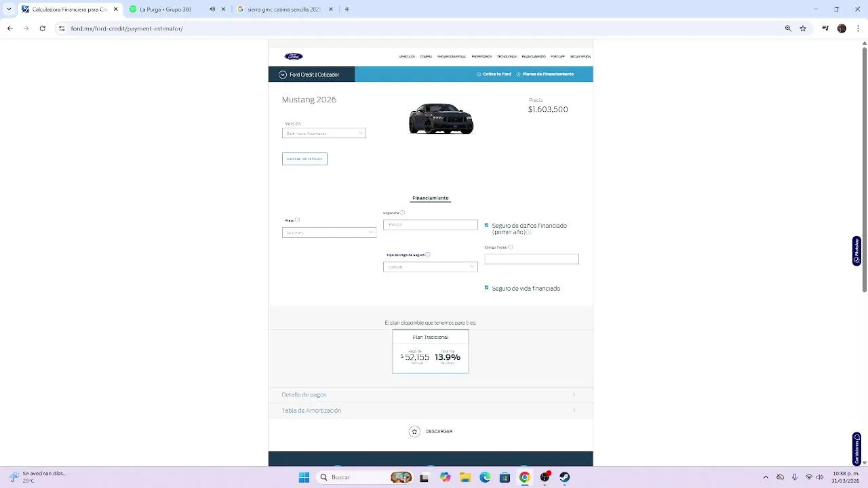Expand the Detalle de pagos section

pyautogui.click(x=431, y=394)
